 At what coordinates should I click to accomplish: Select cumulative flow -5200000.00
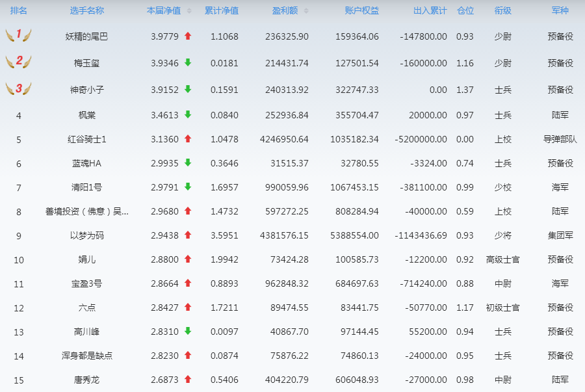421,140
